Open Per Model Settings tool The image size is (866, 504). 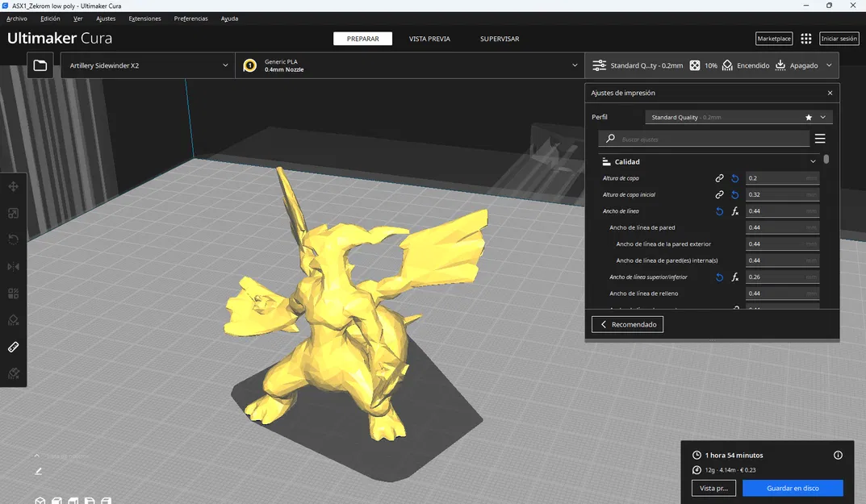(x=13, y=293)
